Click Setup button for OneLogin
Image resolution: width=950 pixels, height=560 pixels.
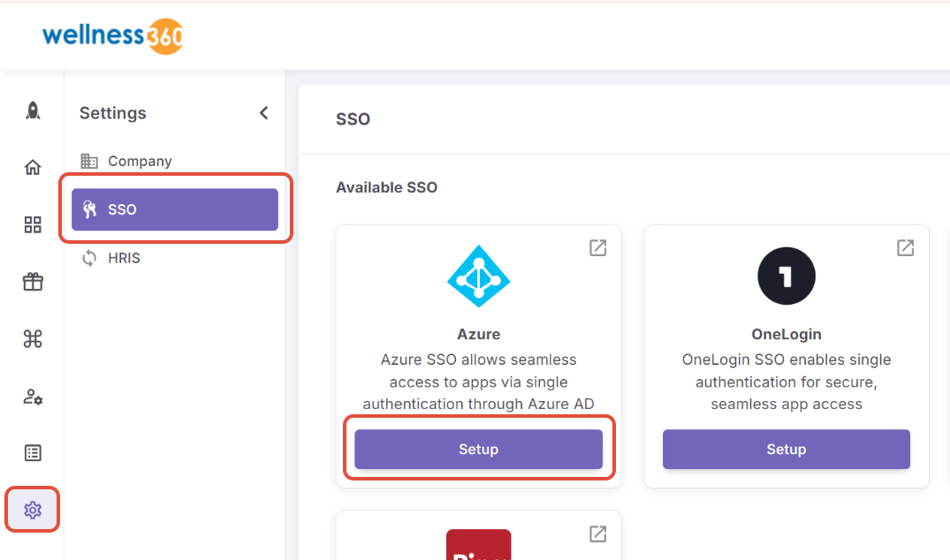787,450
